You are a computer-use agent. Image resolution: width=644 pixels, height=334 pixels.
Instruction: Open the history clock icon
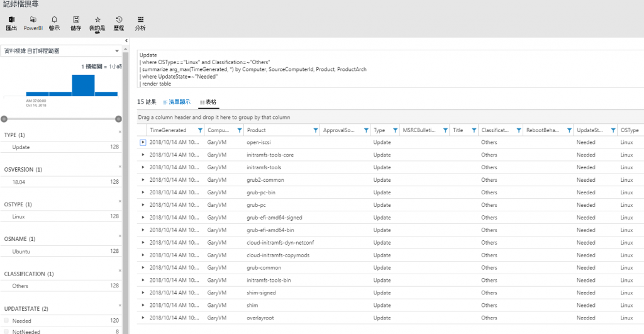tap(119, 19)
